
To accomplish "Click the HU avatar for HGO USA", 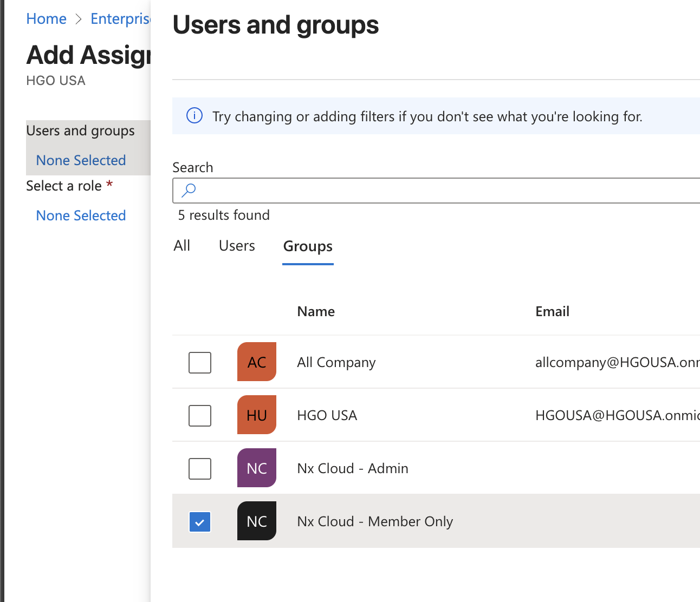I will click(x=257, y=415).
